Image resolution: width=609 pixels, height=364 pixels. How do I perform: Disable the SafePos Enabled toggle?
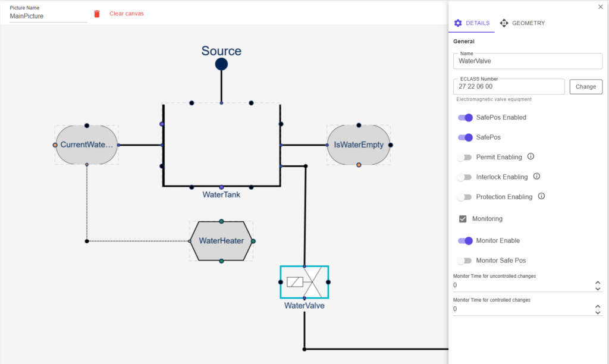pos(465,118)
